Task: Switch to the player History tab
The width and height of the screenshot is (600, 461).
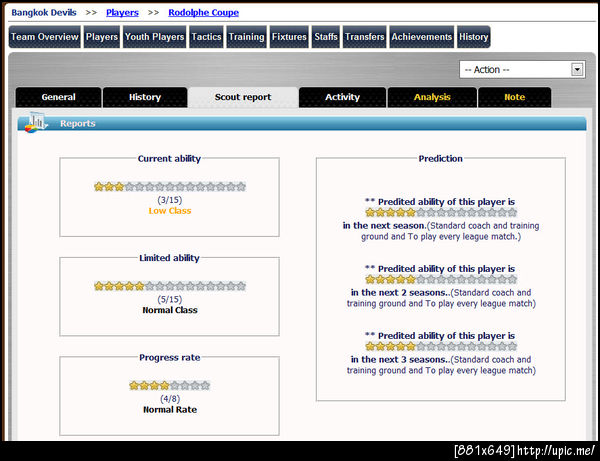Action: point(145,97)
